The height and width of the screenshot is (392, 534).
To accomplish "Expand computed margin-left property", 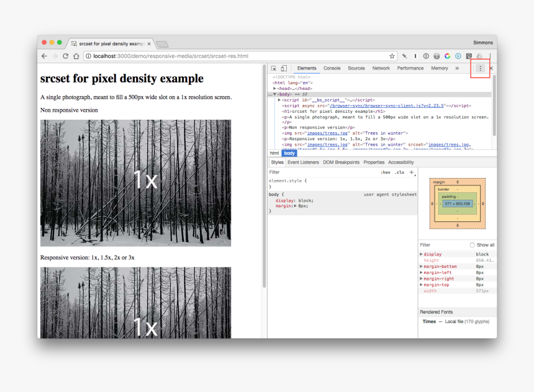I will tap(421, 272).
